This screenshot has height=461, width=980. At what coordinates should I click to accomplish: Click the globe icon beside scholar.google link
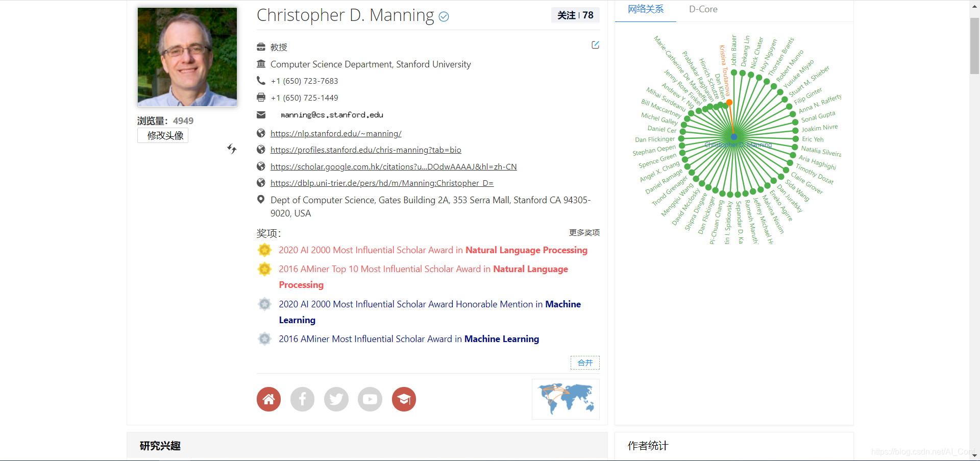261,166
